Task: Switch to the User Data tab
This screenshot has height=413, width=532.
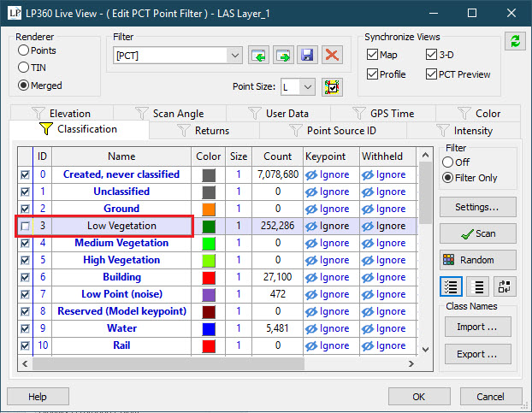Action: point(279,113)
